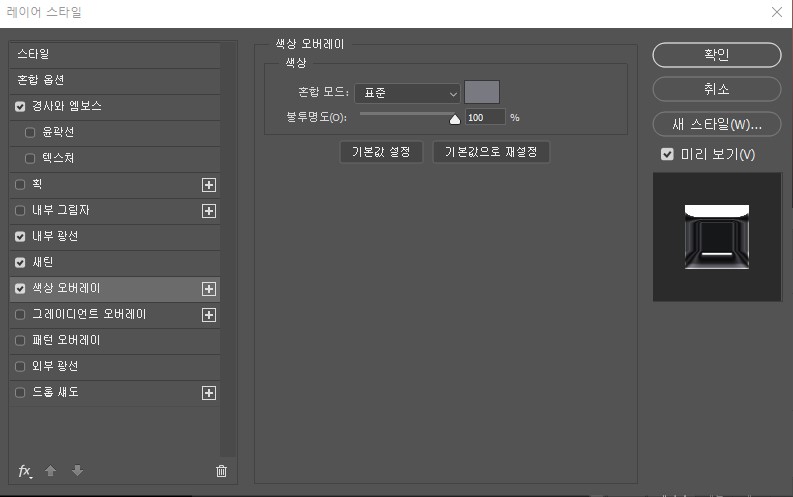
Task: Select 스타일 in the left list
Action: [x=115, y=55]
